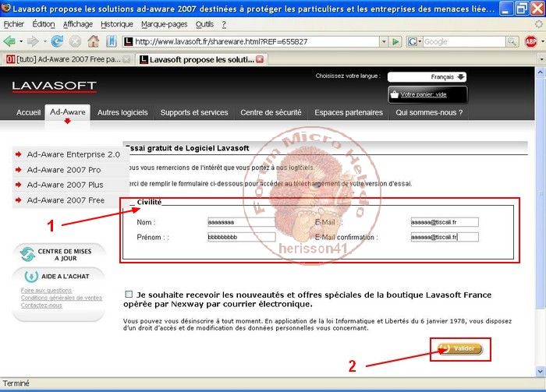Open the Édition menu
This screenshot has width=546, height=392.
pos(44,24)
